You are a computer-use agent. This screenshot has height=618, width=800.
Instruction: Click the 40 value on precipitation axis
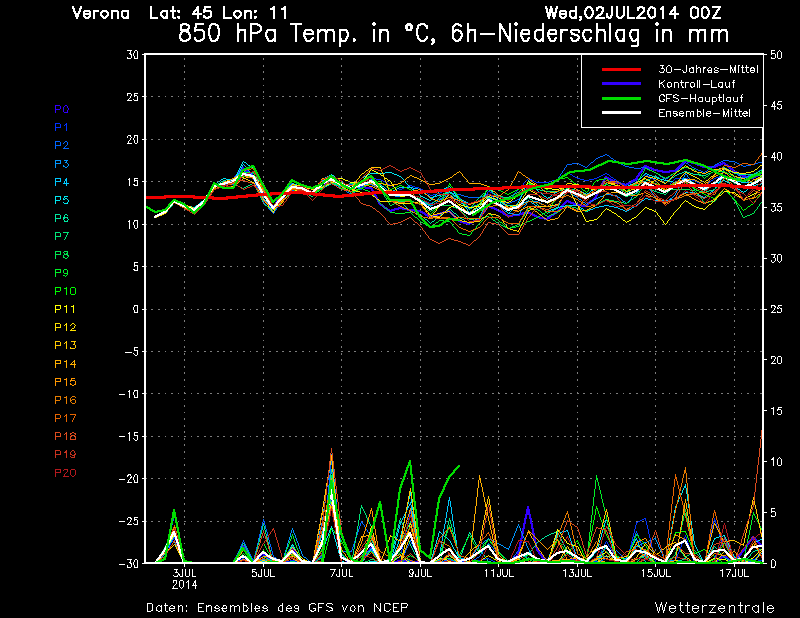[x=776, y=157]
